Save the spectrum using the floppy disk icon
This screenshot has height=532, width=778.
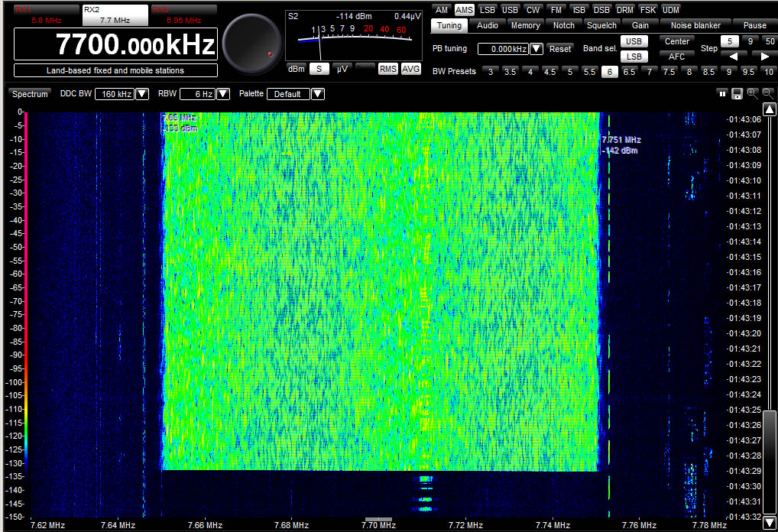tap(737, 93)
